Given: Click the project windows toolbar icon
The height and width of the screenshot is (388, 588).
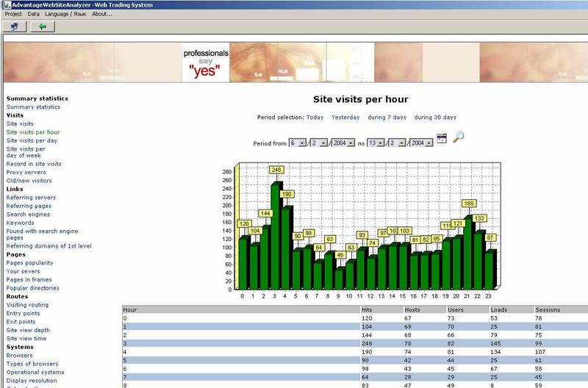Looking at the screenshot, I should pyautogui.click(x=15, y=26).
